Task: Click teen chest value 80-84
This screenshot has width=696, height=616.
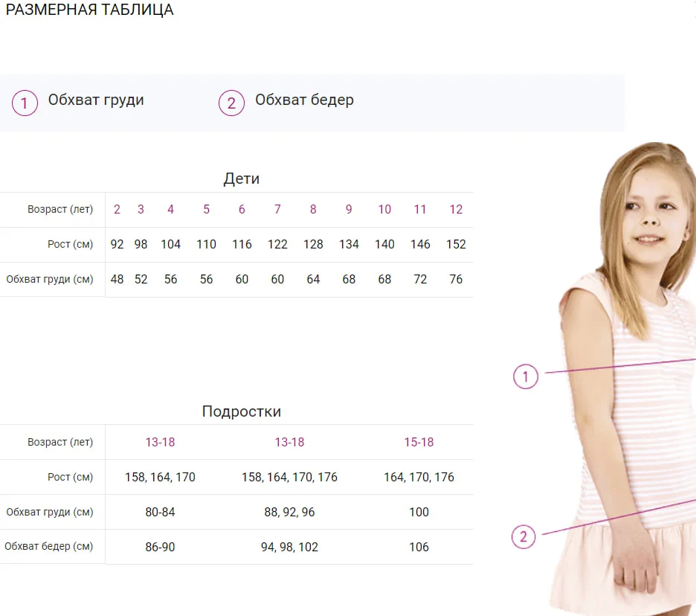Action: [160, 512]
